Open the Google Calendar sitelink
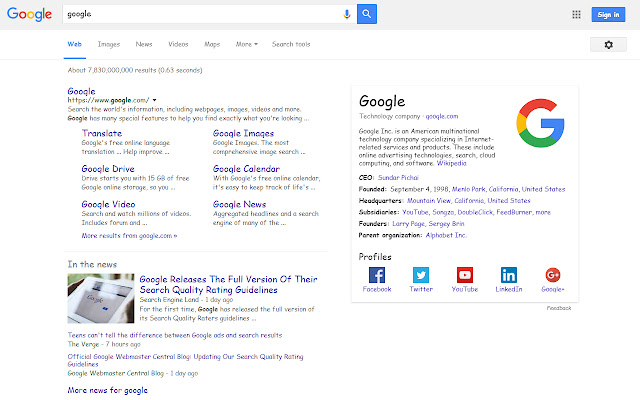Viewport: 640px width, 400px height. click(x=246, y=169)
